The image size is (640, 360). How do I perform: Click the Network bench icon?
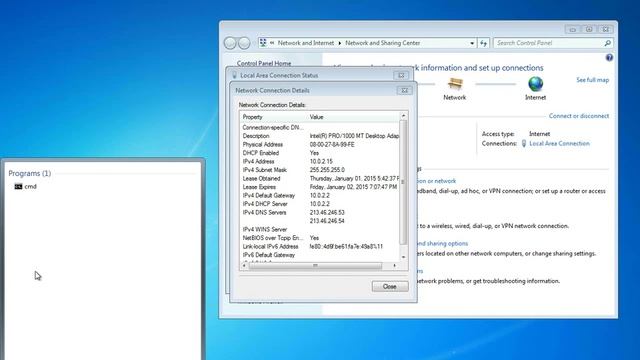click(455, 84)
